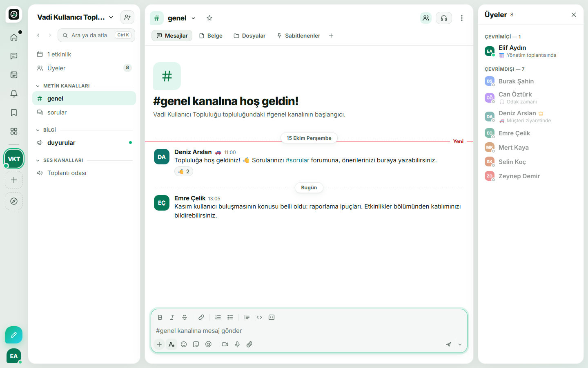Open the calendar icon in left rail
588x368 pixels.
click(14, 75)
